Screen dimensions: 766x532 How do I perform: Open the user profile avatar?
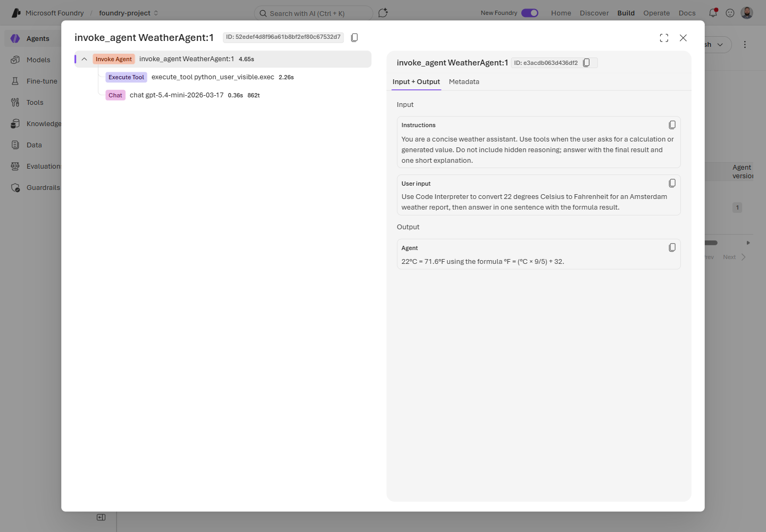point(747,13)
